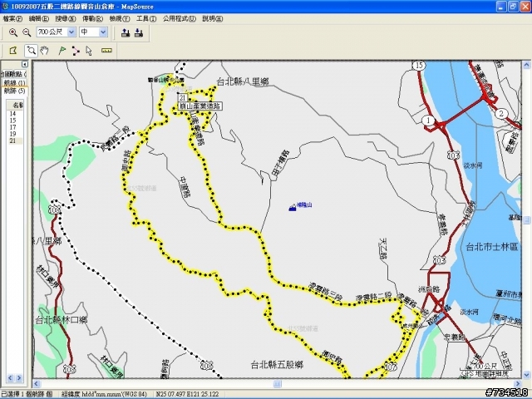The image size is (532, 399).
Task: Open the 700 公尺 zoom scale dropdown
Action: 71,32
